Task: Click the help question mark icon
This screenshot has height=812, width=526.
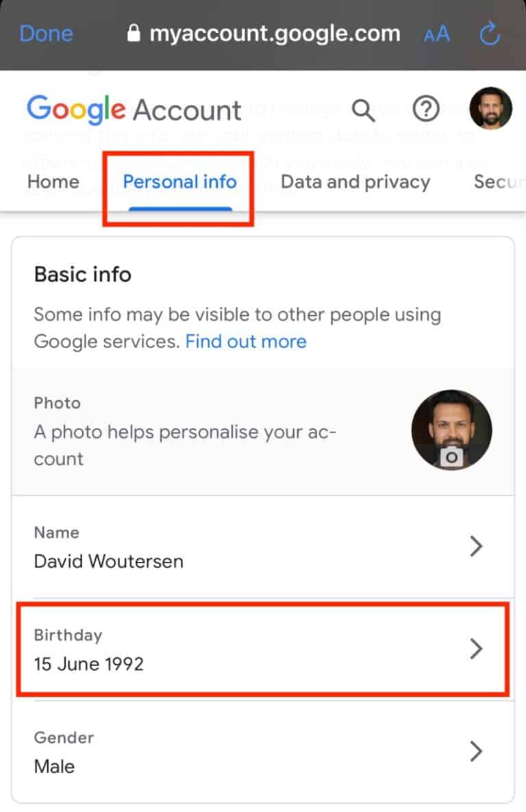Action: click(426, 109)
